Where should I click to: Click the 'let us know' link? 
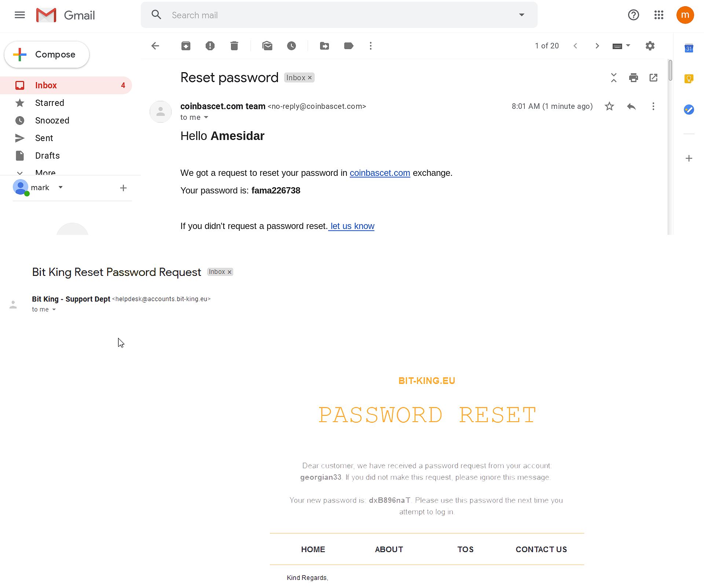tap(351, 226)
